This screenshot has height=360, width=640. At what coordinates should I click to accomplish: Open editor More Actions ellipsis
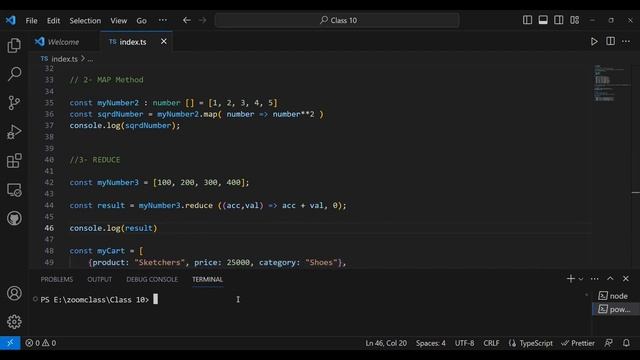coord(626,41)
